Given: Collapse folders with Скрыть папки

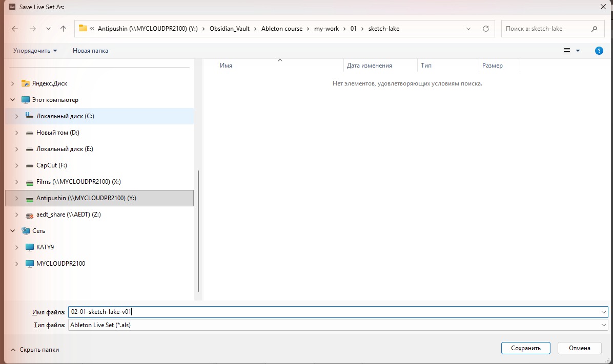Looking at the screenshot, I should 35,350.
